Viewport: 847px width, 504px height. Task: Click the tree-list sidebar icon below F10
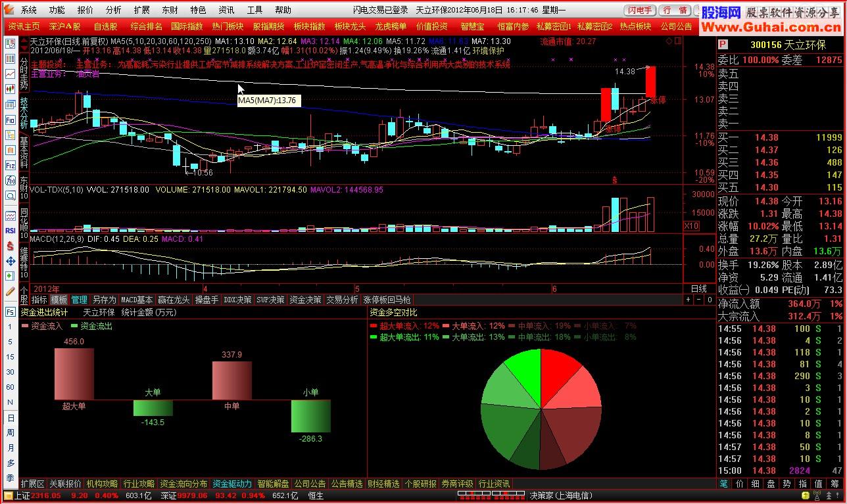pos(11,135)
